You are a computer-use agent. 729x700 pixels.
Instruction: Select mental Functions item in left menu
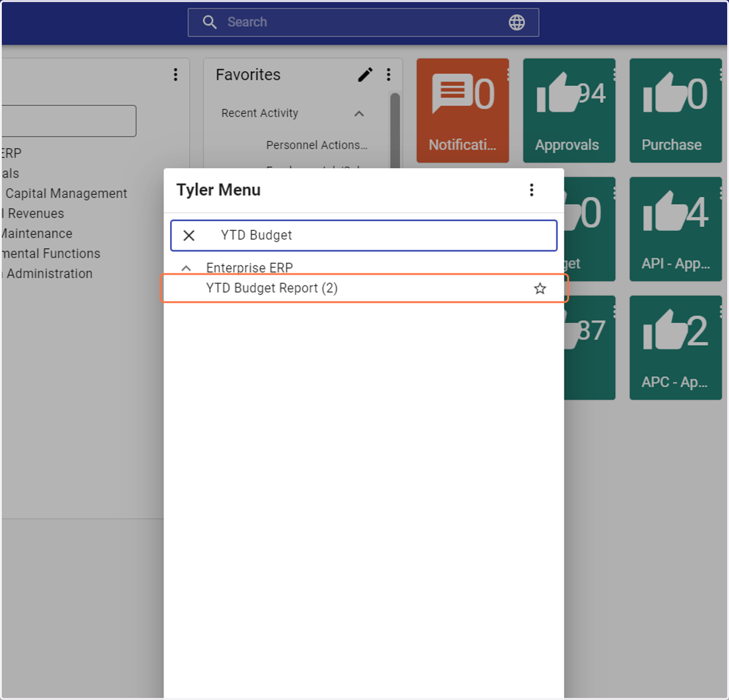coord(51,254)
